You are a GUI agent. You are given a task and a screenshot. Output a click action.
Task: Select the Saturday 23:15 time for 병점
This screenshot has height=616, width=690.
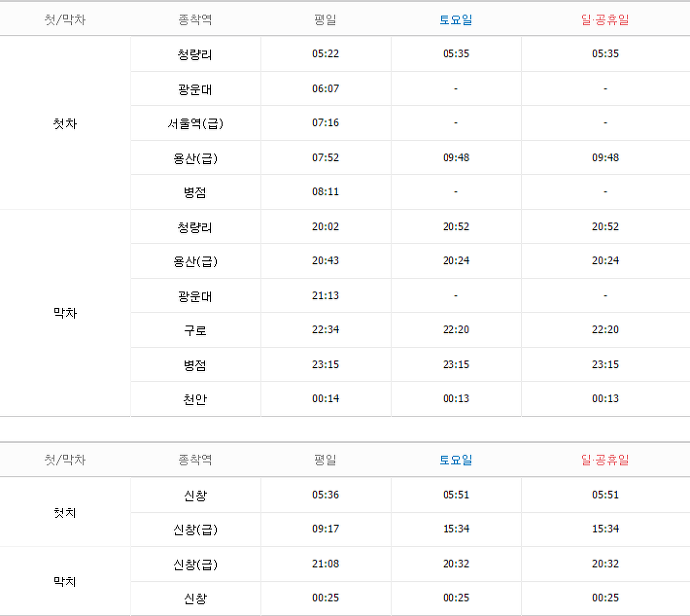point(455,365)
